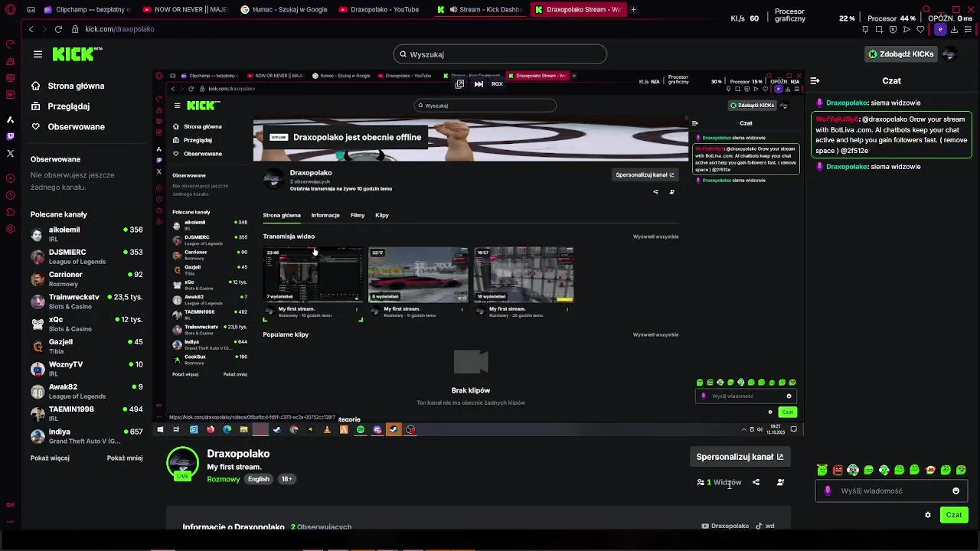Switch to Clipchamp browser tab
This screenshot has width=980, height=551.
(x=87, y=9)
